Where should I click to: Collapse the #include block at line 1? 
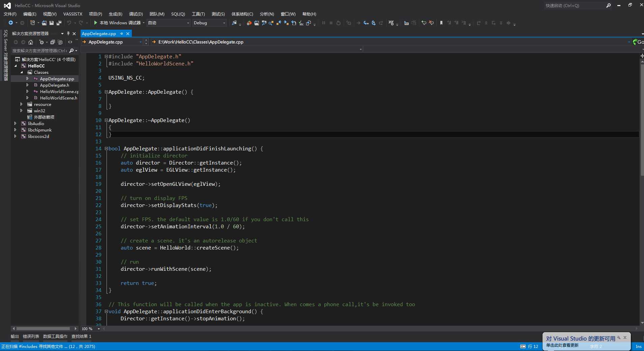point(106,57)
